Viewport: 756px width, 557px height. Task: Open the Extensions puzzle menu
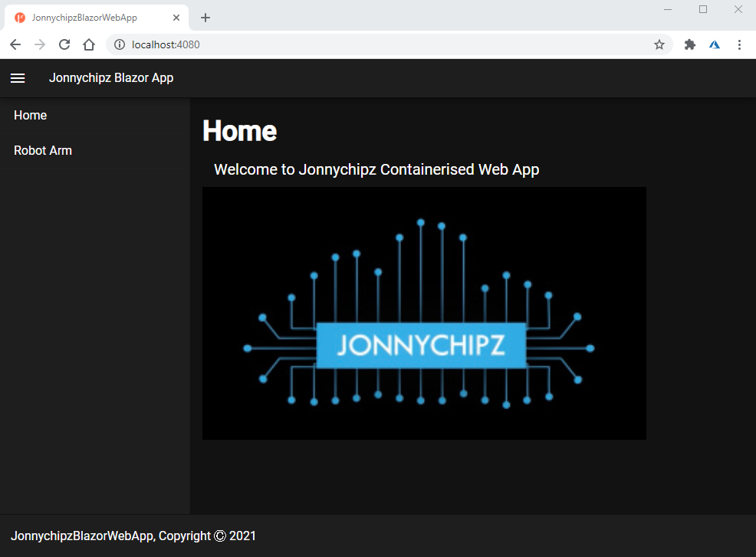689,44
